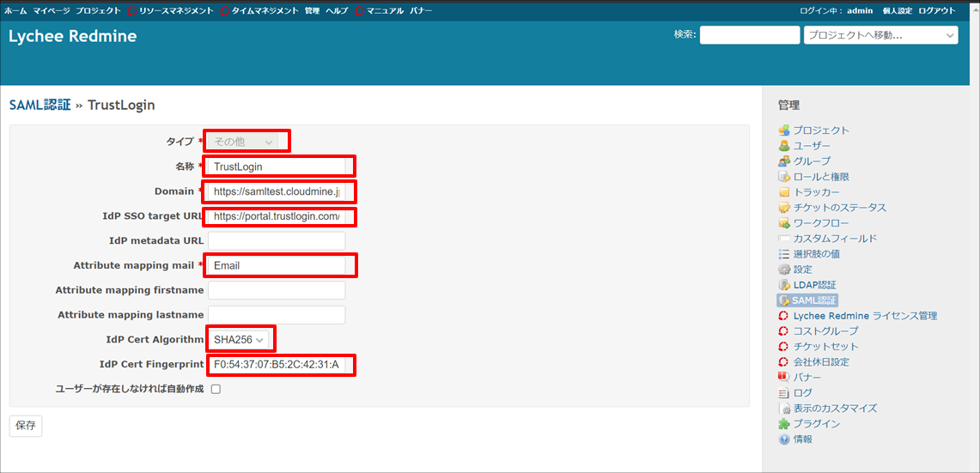Click the display customization icon
This screenshot has height=473, width=980.
(x=784, y=408)
